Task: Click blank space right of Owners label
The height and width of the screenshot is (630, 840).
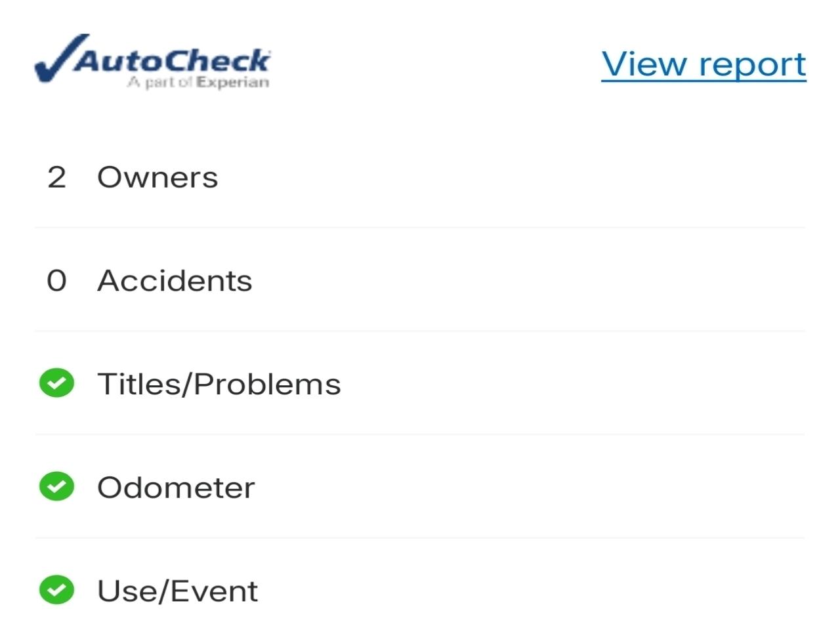Action: 512,177
